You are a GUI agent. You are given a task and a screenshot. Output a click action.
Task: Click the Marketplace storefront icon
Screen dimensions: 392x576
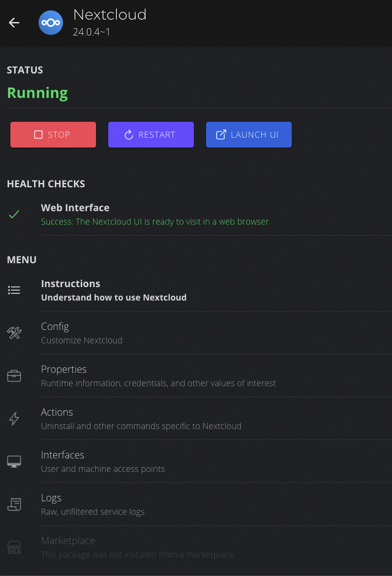[14, 547]
